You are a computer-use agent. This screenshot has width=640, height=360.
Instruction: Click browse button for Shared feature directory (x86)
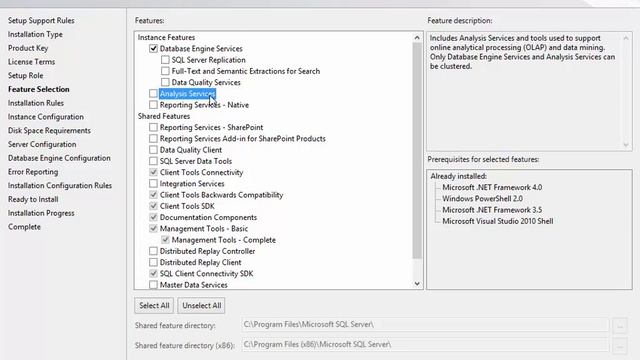pyautogui.click(x=620, y=346)
